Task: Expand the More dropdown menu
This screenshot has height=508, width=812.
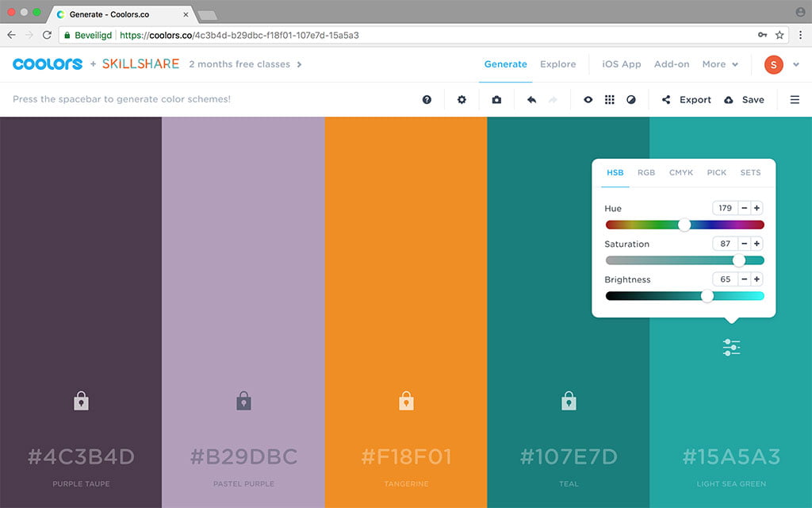Action: point(720,64)
